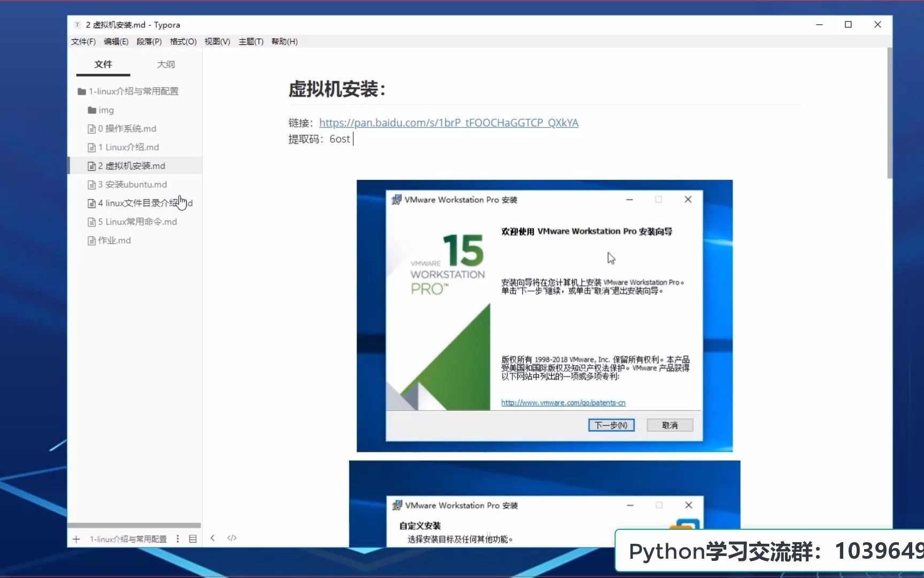Open the img folder in sidebar

pos(106,110)
